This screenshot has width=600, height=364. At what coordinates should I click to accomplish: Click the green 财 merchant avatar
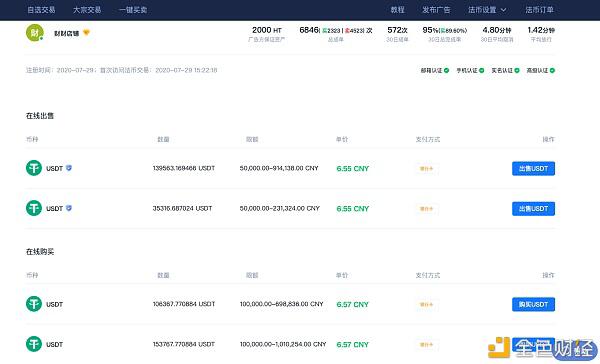[x=35, y=33]
